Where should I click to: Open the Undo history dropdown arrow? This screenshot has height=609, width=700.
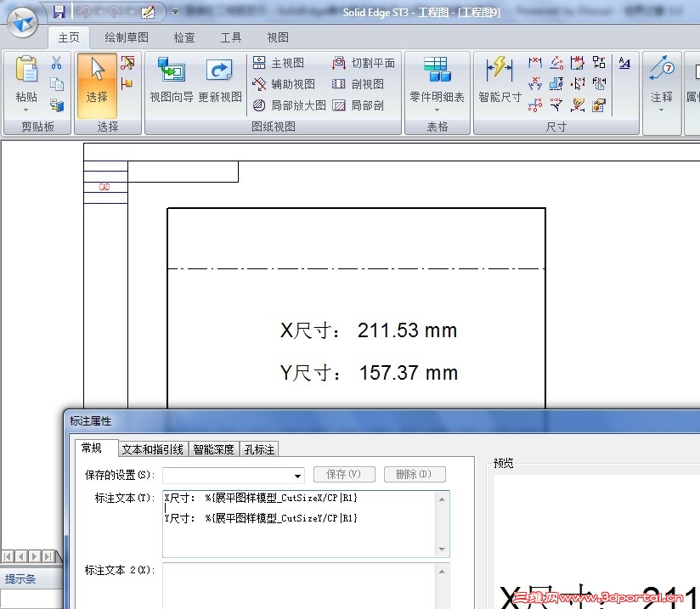pos(100,12)
